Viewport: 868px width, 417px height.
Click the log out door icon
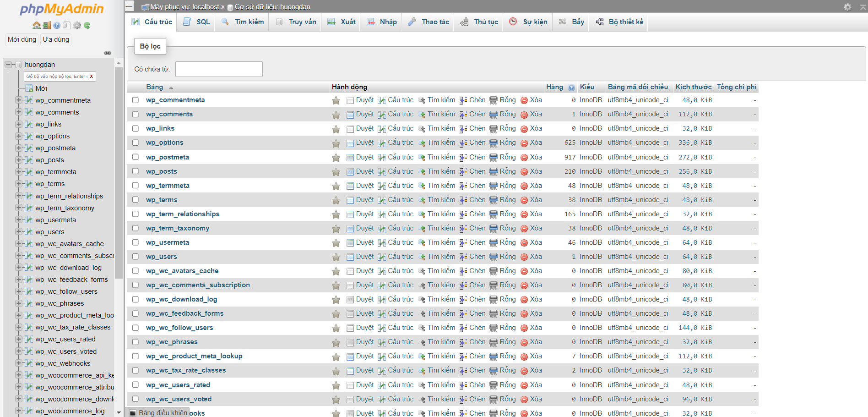[47, 25]
